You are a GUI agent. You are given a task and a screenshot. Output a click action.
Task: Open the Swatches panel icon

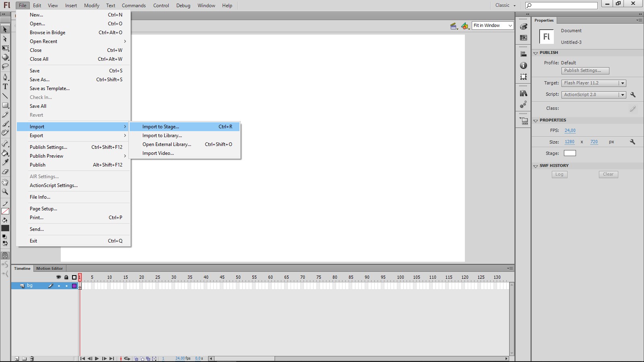pyautogui.click(x=523, y=37)
